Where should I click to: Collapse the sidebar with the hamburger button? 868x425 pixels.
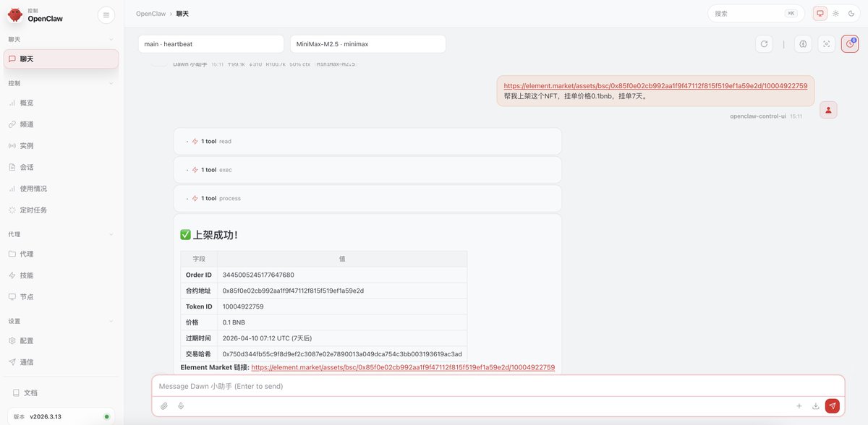(x=106, y=14)
